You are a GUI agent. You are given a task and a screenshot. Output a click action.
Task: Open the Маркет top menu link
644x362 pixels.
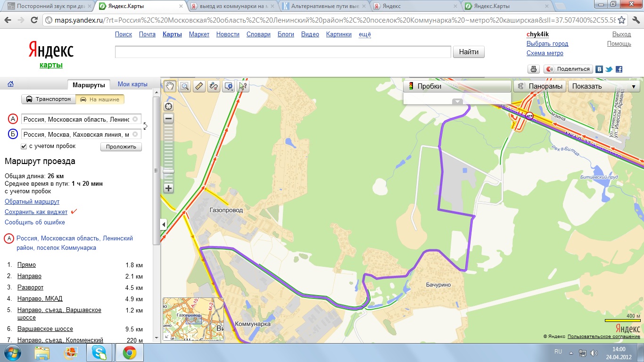199,34
